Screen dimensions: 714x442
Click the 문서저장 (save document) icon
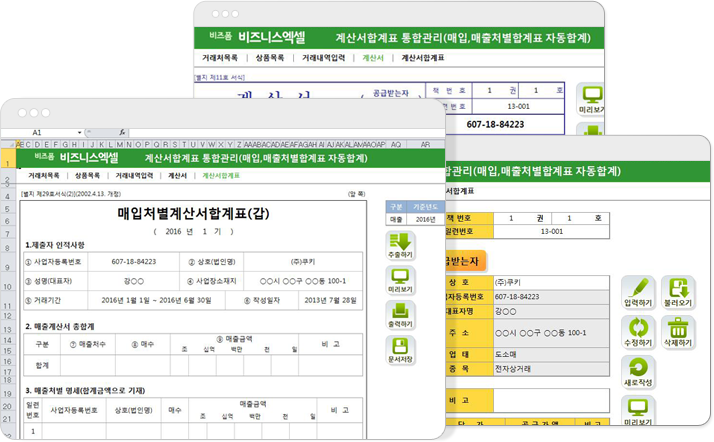400,351
